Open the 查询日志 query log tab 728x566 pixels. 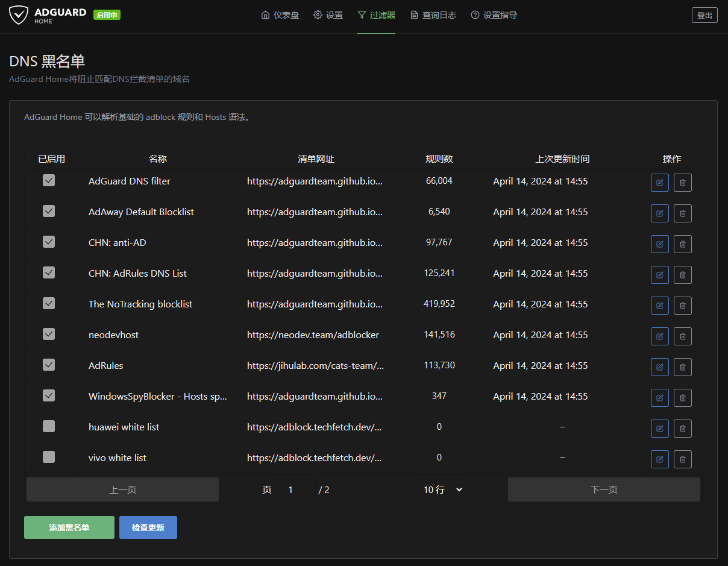click(x=433, y=15)
